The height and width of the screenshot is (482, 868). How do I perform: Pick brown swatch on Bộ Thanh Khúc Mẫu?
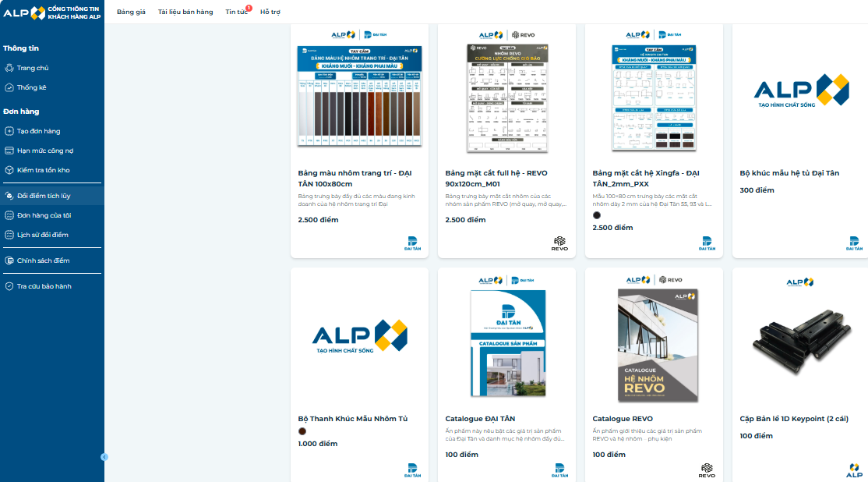302,431
